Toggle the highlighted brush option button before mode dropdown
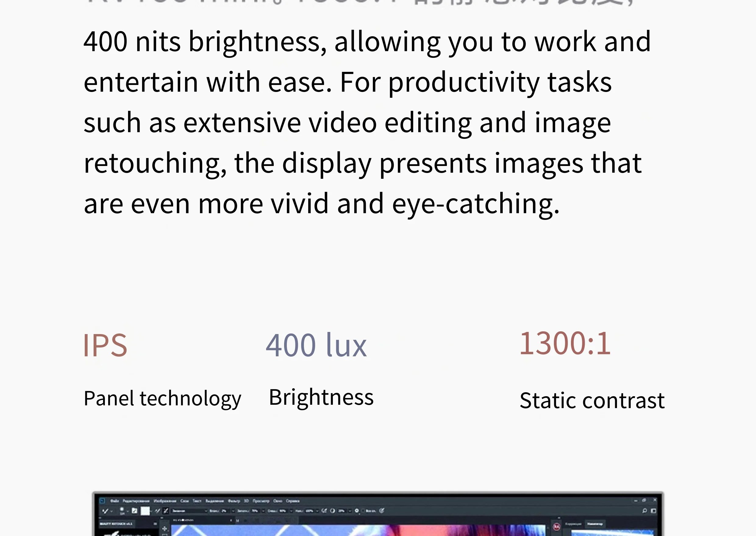The image size is (756, 536). click(166, 511)
